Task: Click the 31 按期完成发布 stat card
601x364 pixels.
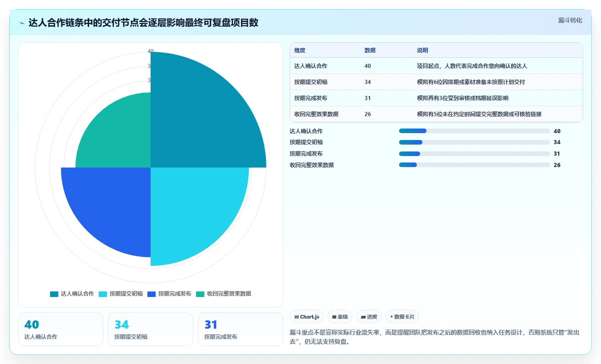Action: pyautogui.click(x=241, y=329)
